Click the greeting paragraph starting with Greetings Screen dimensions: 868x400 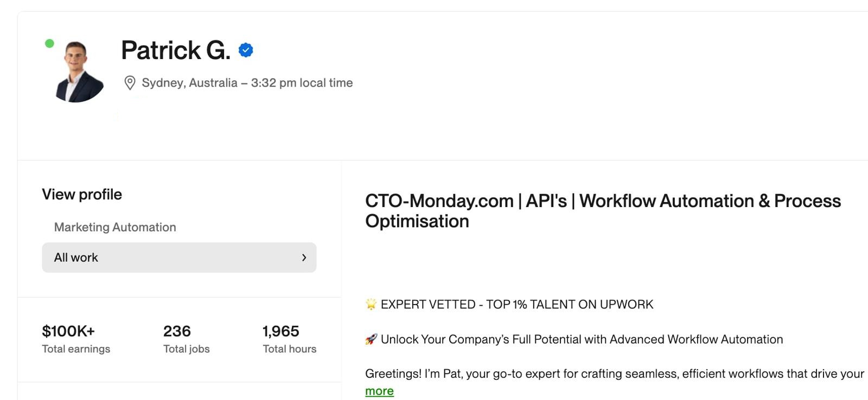(x=613, y=373)
